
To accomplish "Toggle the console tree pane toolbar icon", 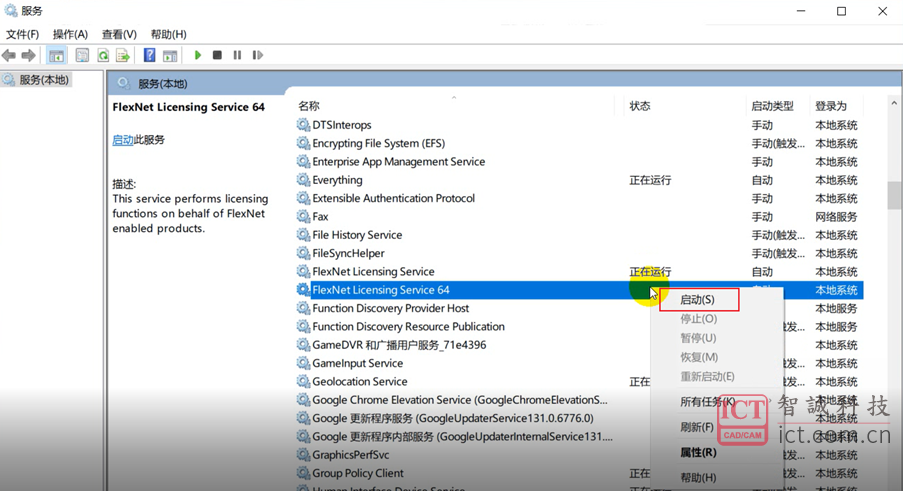I will [x=56, y=55].
